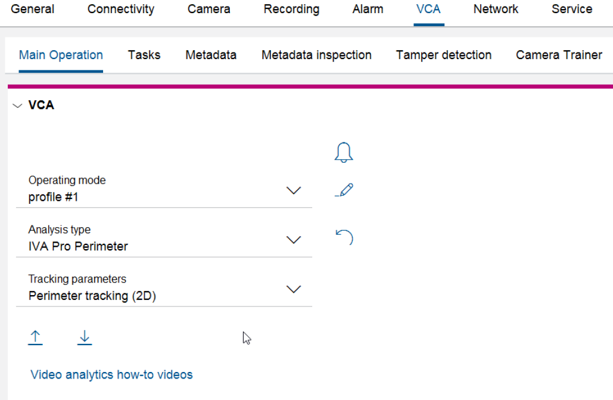Open the Video analytics how-to videos link
The image size is (613, 400).
click(x=112, y=375)
